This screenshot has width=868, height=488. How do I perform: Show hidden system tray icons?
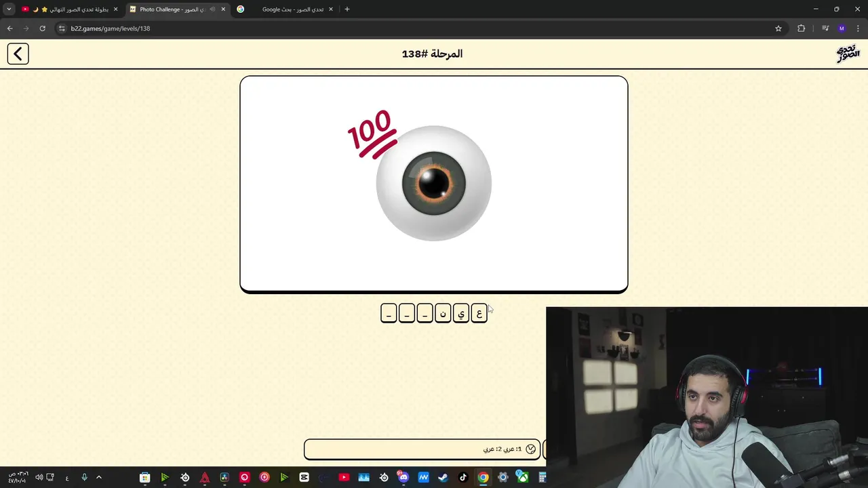coord(98,478)
